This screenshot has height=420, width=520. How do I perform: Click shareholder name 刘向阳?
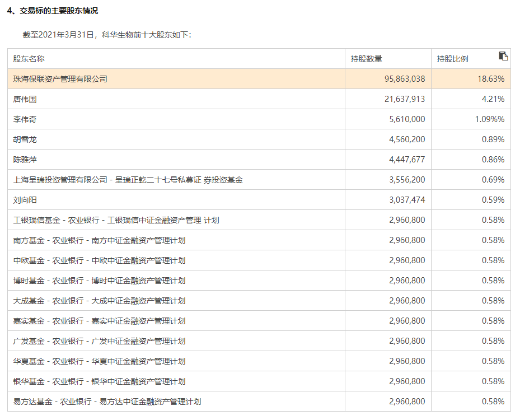click(25, 200)
